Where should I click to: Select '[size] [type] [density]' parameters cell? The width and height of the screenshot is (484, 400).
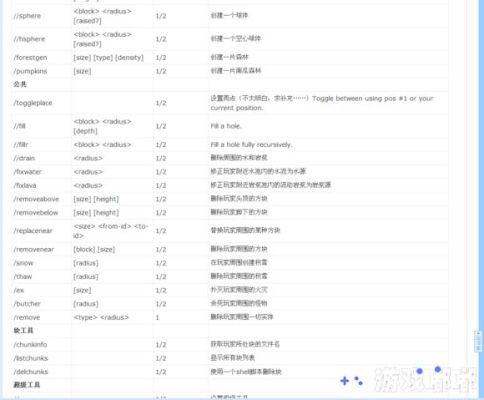tap(109, 57)
